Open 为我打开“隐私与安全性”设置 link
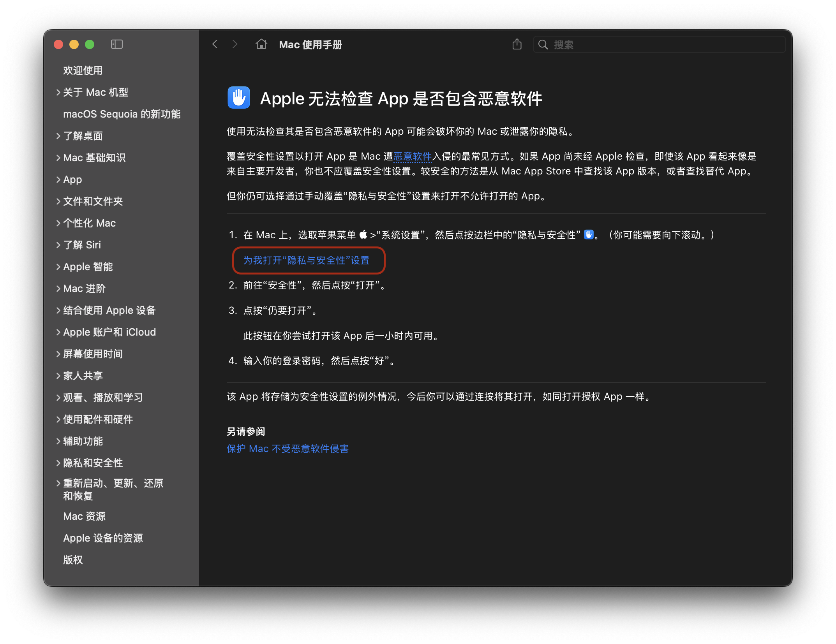Image resolution: width=836 pixels, height=644 pixels. (308, 260)
